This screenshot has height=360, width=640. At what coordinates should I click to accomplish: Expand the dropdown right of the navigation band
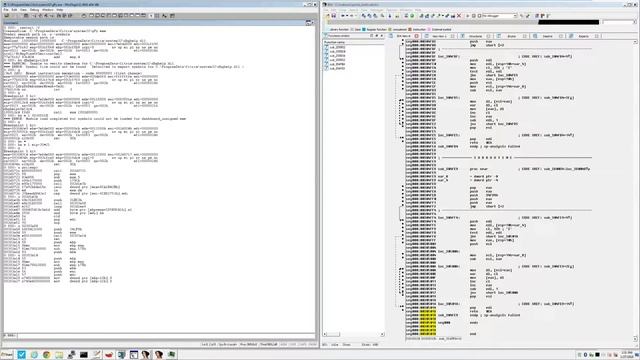point(634,22)
